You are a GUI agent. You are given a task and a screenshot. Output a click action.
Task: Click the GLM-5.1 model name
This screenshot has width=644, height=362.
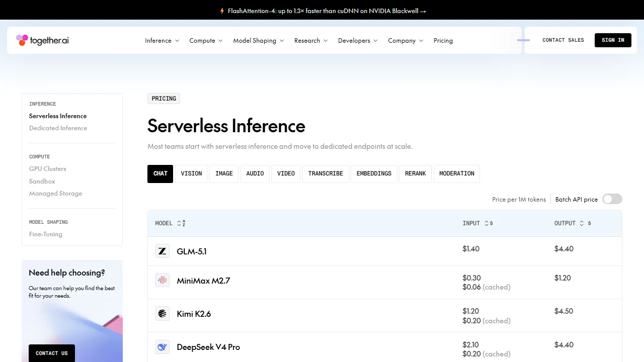coord(192,251)
